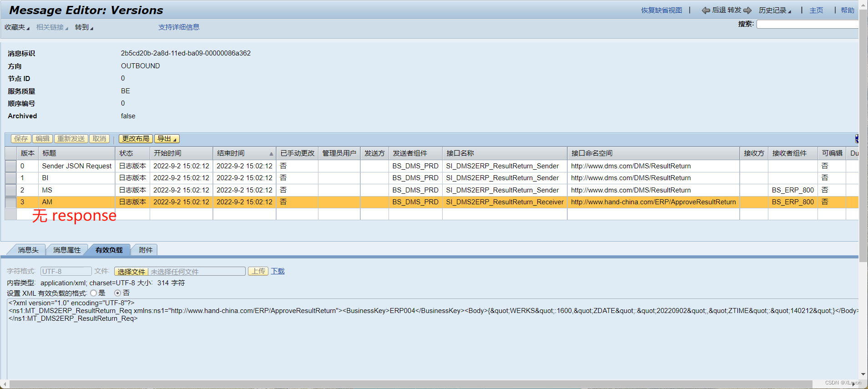Image resolution: width=868 pixels, height=389 pixels.
Task: Open the 主页 link
Action: click(816, 10)
